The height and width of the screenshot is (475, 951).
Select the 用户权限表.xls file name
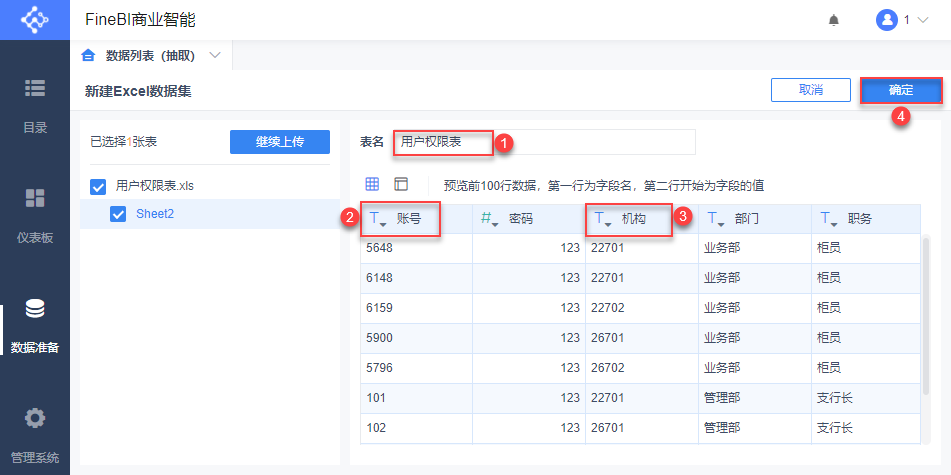point(155,186)
